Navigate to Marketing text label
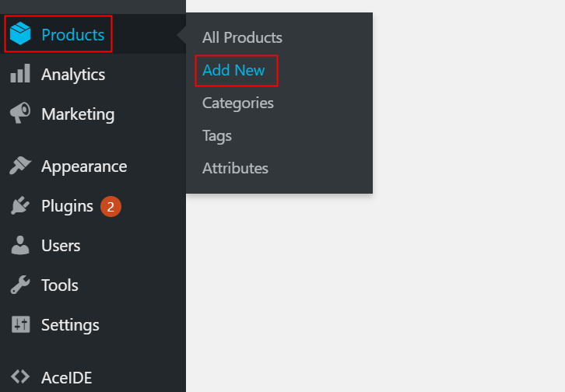Screen dimensions: 565x392 [x=78, y=114]
